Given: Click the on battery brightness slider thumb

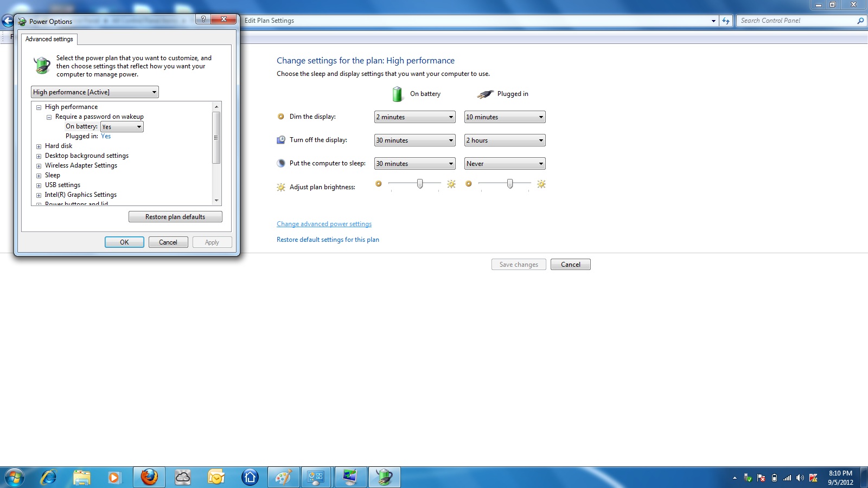Looking at the screenshot, I should pos(420,184).
